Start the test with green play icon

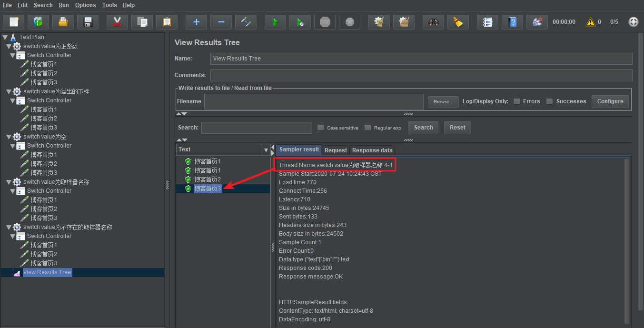click(275, 22)
